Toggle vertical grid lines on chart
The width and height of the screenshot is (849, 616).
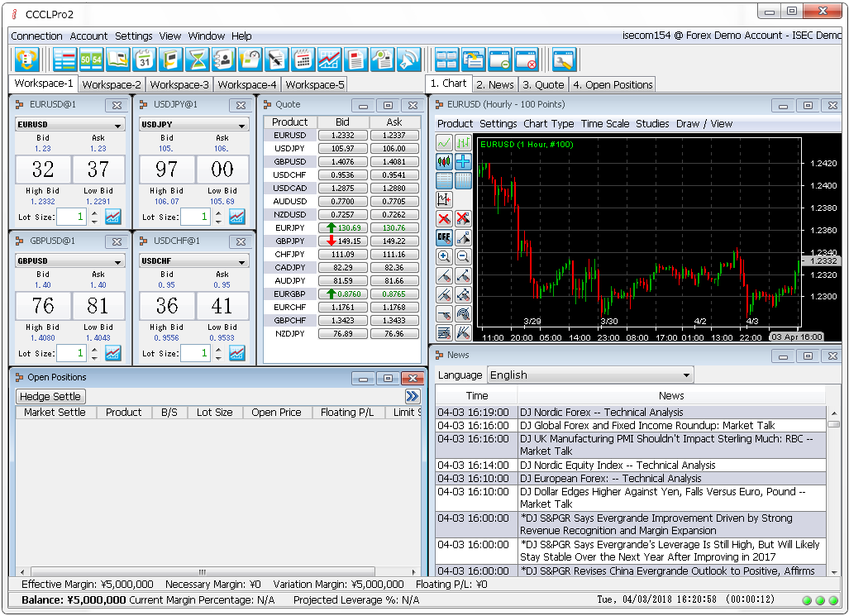(x=463, y=180)
